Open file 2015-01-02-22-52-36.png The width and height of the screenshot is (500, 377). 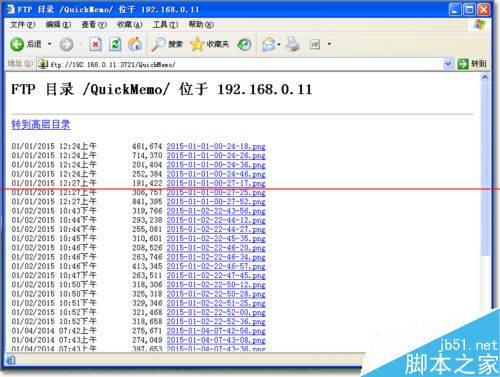[x=216, y=322]
